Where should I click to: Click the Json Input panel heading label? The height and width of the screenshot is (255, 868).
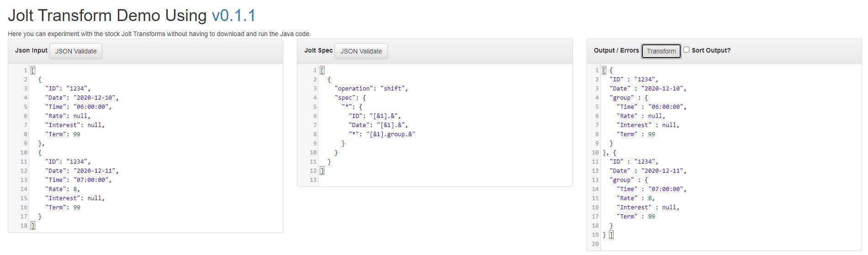[31, 50]
